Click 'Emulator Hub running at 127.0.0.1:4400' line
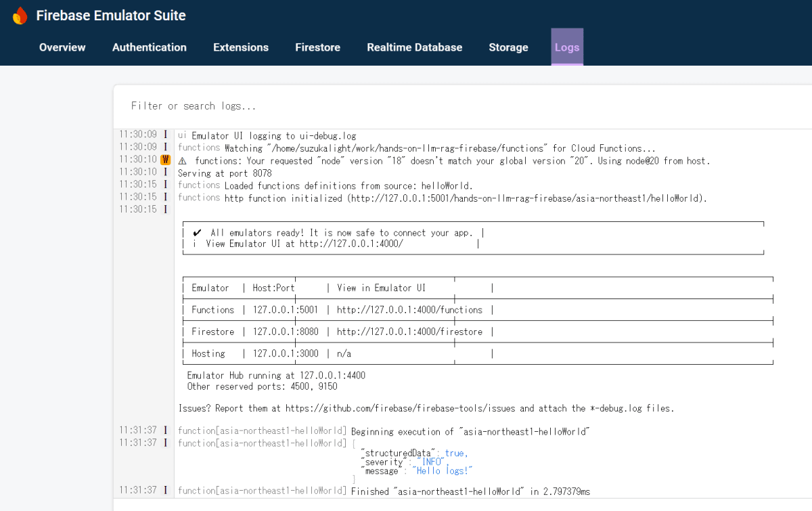The image size is (812, 511). tap(276, 375)
